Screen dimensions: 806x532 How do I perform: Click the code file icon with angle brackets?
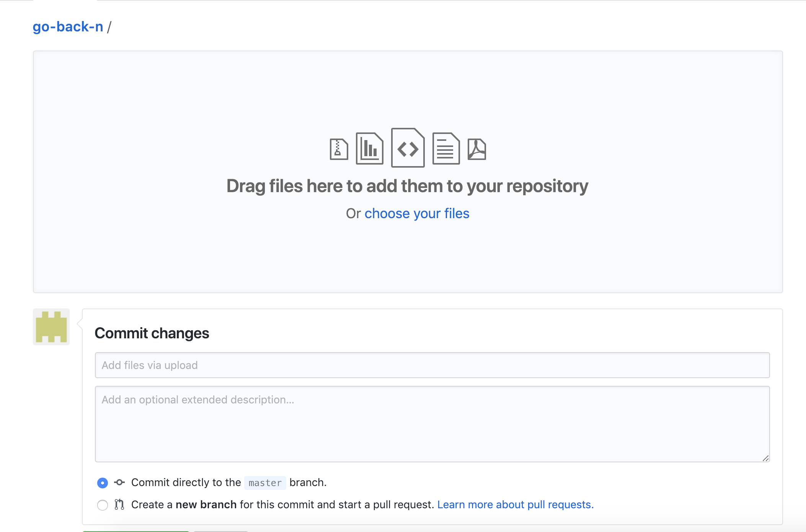pos(408,149)
